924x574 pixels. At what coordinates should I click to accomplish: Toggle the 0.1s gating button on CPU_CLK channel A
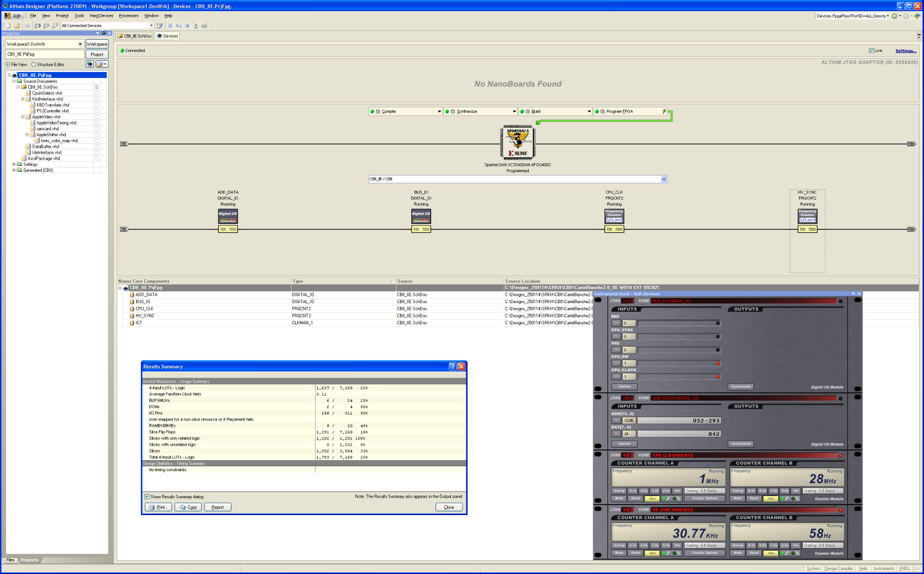pyautogui.click(x=633, y=491)
